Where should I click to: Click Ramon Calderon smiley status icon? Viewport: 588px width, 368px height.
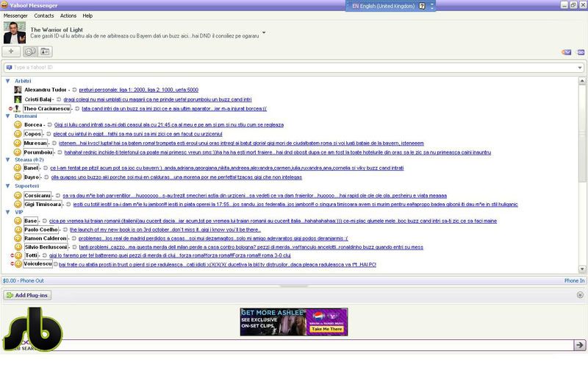(x=18, y=238)
